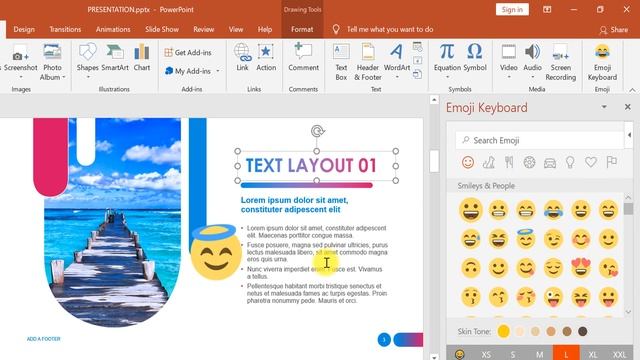Set emoji size to M
640x360 pixels.
[540, 354]
